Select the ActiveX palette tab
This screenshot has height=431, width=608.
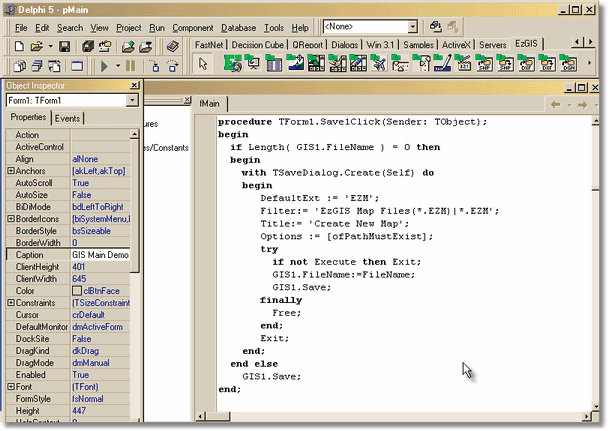tap(456, 45)
